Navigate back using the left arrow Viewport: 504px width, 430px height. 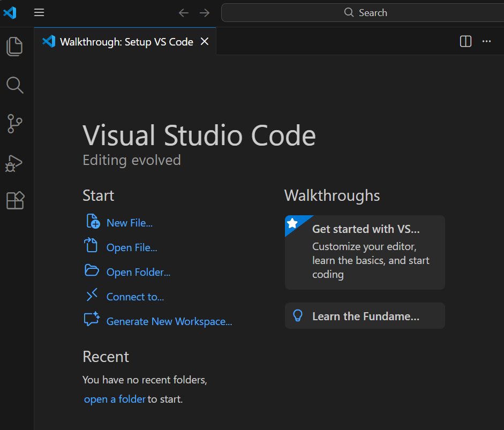[x=184, y=13]
